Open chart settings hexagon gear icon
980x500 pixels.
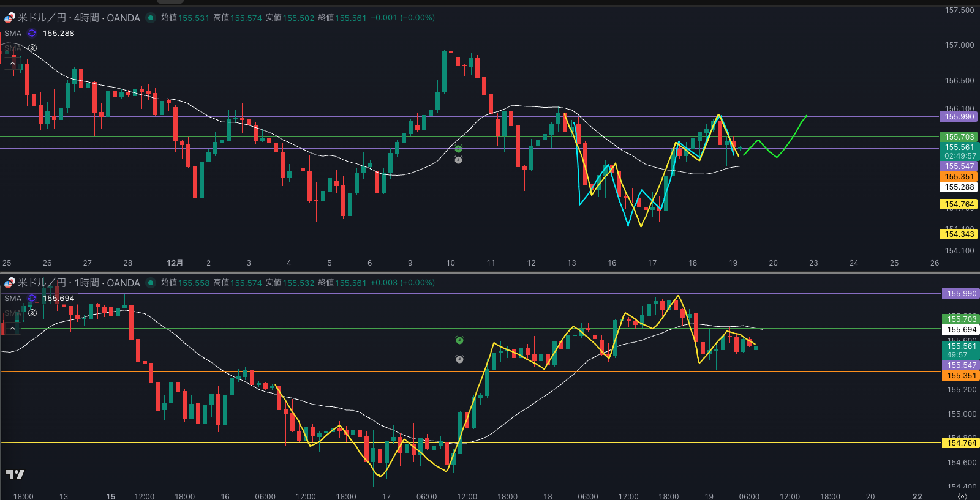(962, 496)
